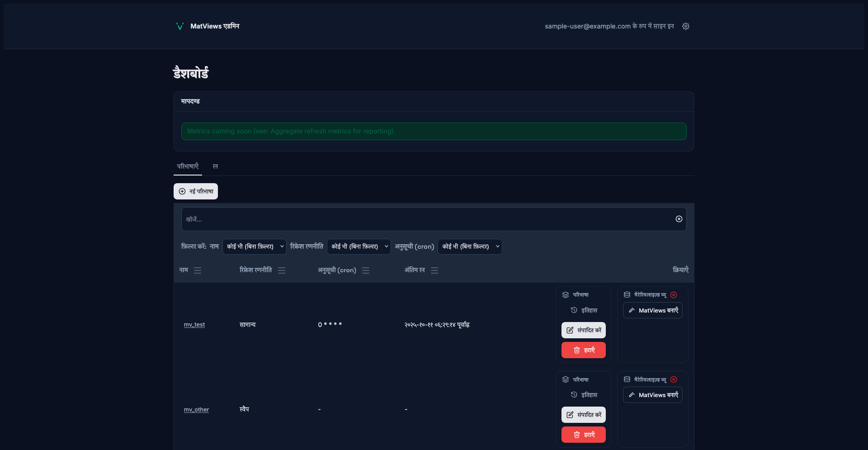Click the sort icon beside नाम column header
The width and height of the screenshot is (868, 450).
point(198,270)
